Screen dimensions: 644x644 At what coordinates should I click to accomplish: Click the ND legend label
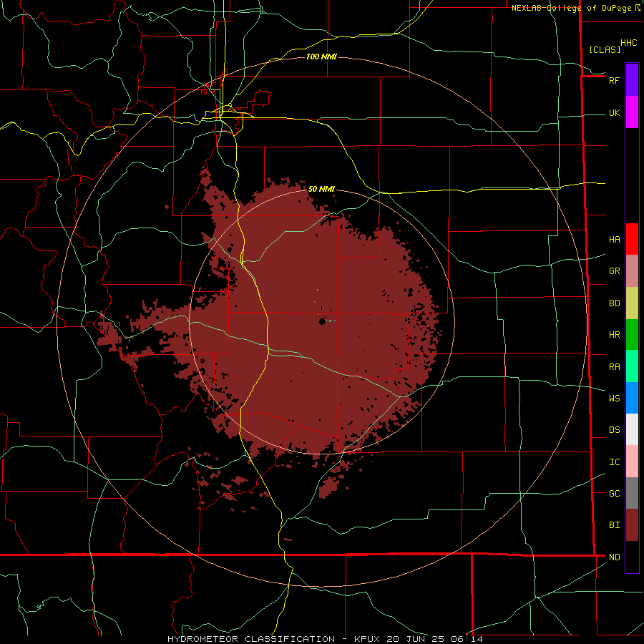614,557
